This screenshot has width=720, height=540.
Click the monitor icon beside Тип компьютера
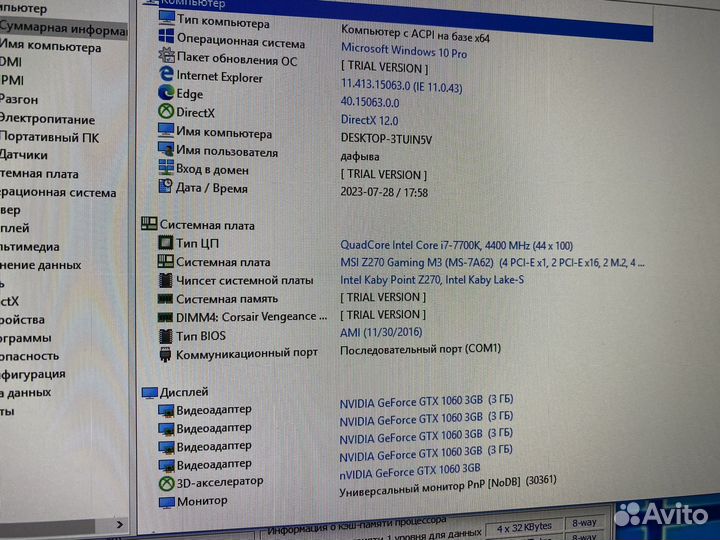(x=167, y=17)
